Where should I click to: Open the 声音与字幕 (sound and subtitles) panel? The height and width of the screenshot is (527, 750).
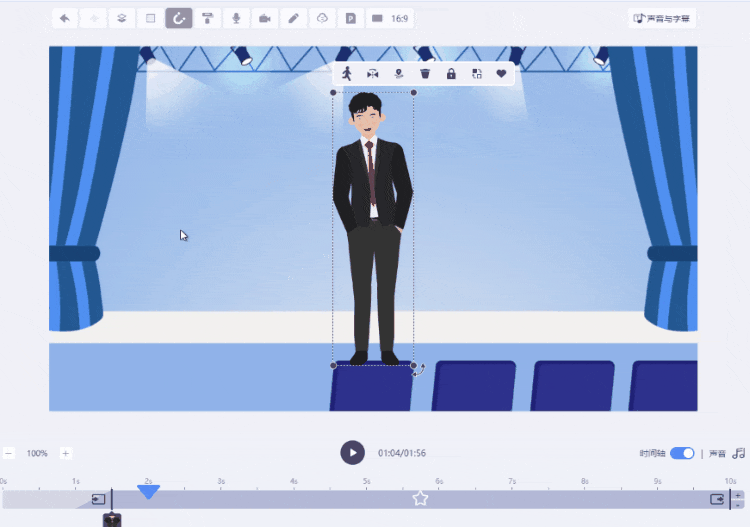(662, 19)
